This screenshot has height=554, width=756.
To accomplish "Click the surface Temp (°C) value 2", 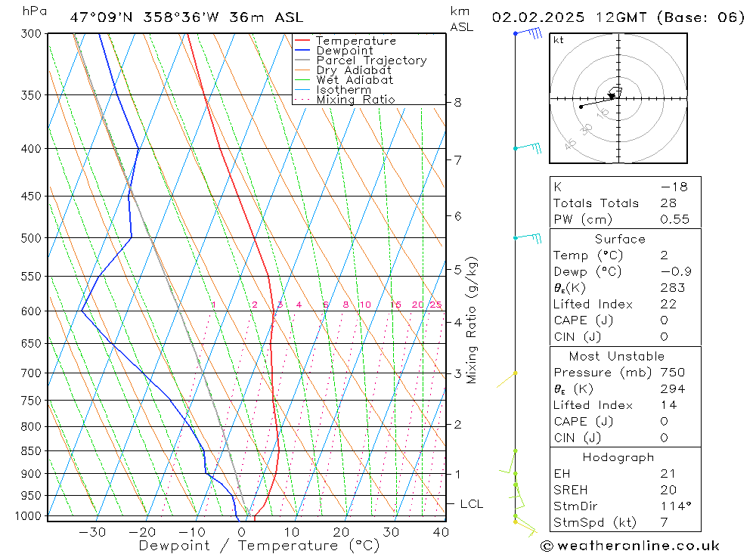I will pos(665,255).
